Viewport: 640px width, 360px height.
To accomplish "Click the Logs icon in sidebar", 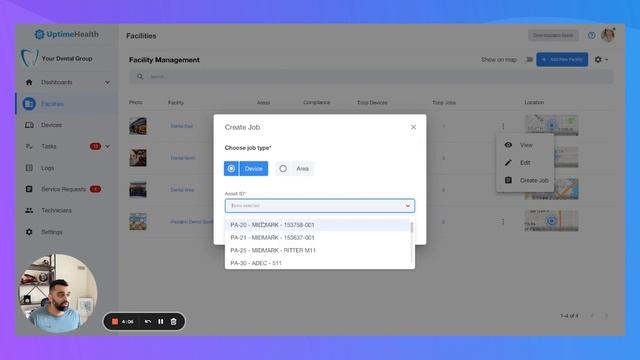I will [29, 168].
